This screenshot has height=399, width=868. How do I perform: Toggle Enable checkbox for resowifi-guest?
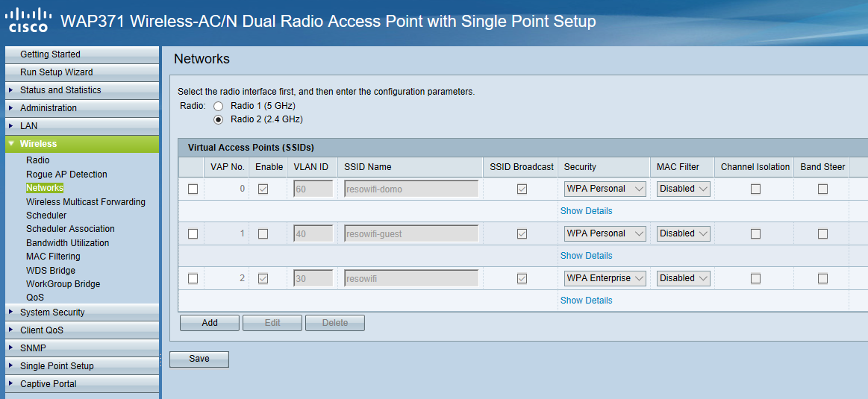coord(263,233)
